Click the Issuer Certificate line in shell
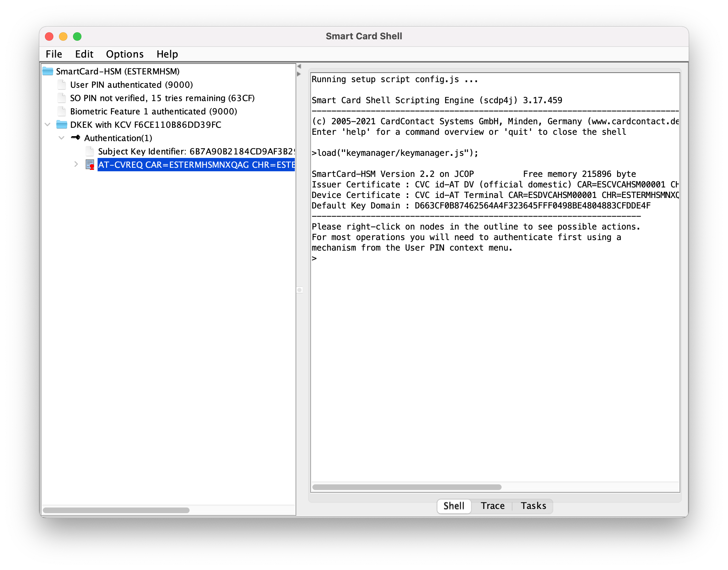The image size is (728, 570). 495,185
